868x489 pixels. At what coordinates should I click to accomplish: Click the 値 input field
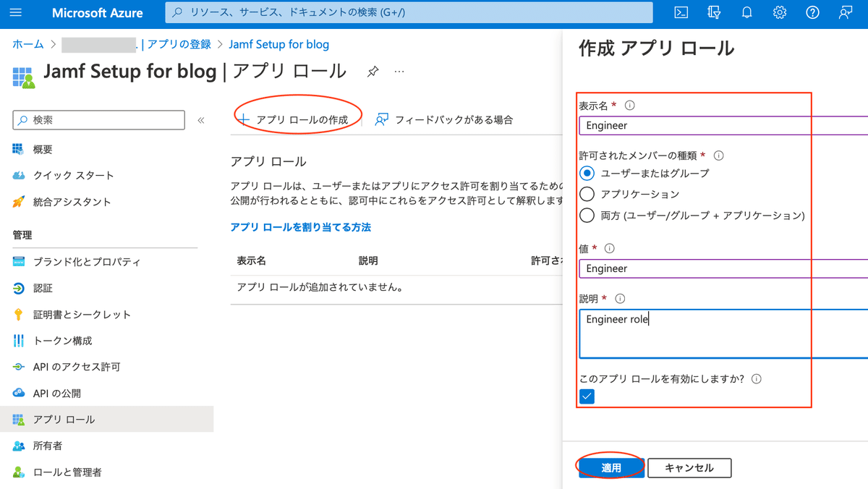(723, 268)
